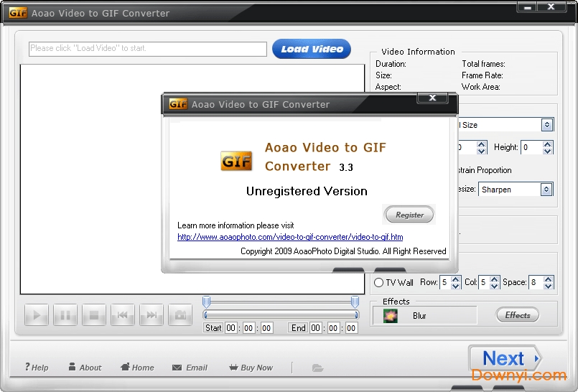This screenshot has height=392, width=578.
Task: Open the aoaophoto.com video-to-gif link
Action: coord(290,237)
